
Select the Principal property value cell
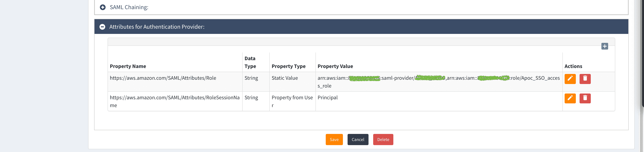pyautogui.click(x=327, y=98)
